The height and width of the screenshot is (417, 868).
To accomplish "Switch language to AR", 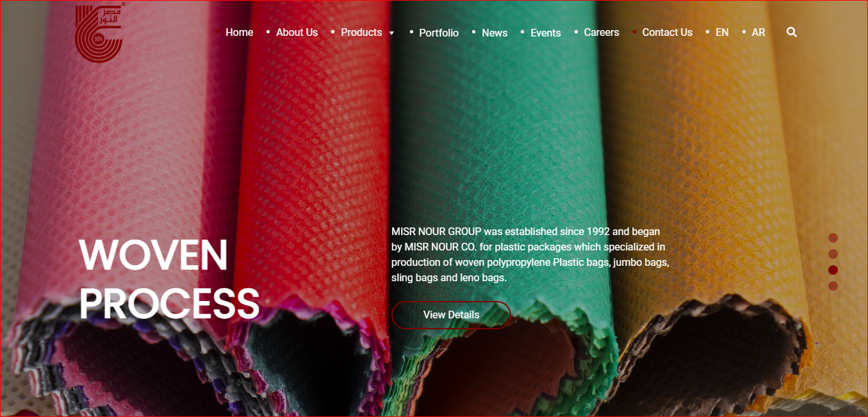I will coord(758,32).
